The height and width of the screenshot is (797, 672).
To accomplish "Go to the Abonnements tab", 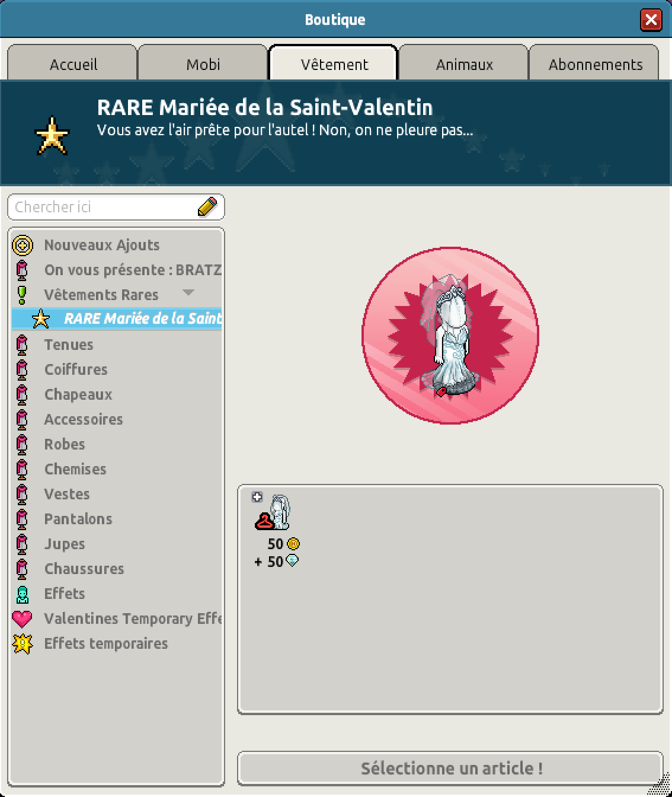I will [x=594, y=62].
